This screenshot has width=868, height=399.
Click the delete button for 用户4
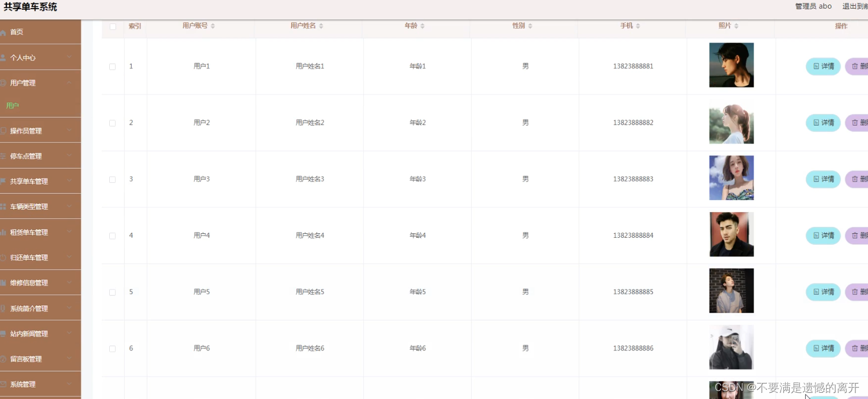(857, 236)
